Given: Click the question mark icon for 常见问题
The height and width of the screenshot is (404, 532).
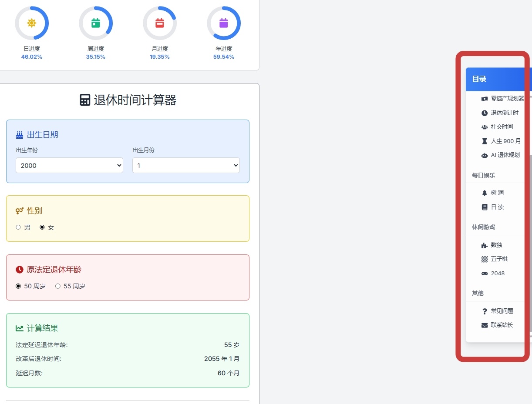Looking at the screenshot, I should pyautogui.click(x=485, y=311).
